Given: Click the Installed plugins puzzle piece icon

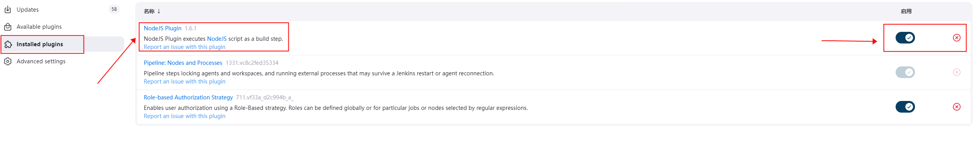Looking at the screenshot, I should pyautogui.click(x=8, y=44).
